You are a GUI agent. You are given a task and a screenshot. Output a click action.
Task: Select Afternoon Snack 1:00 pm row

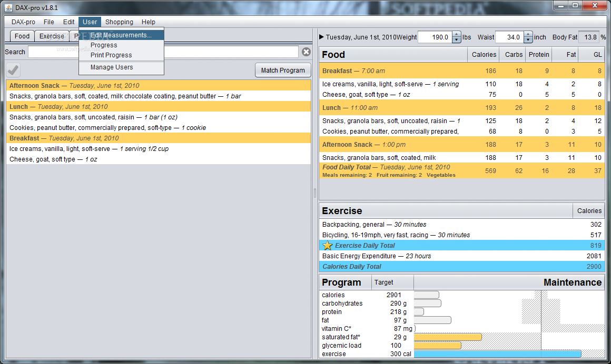[462, 145]
